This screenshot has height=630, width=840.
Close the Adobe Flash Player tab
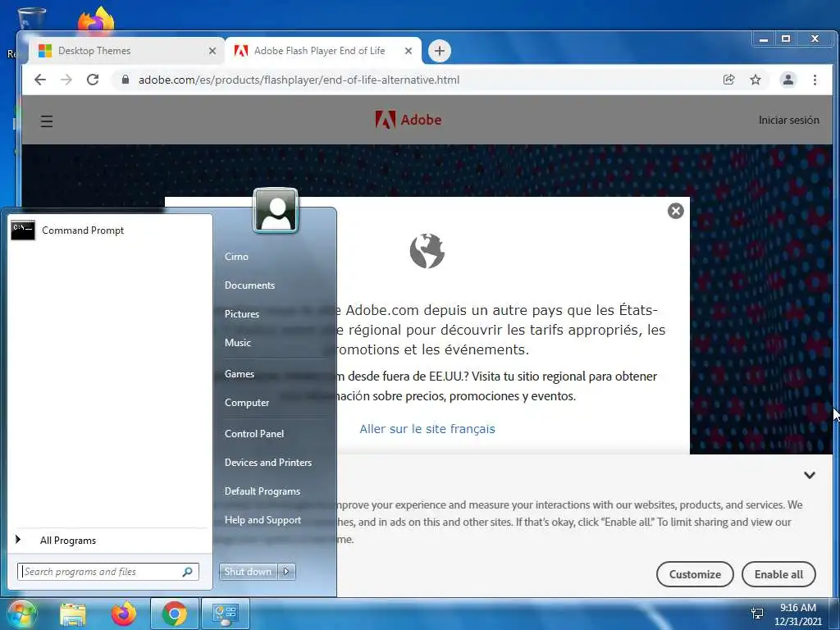[x=409, y=51]
